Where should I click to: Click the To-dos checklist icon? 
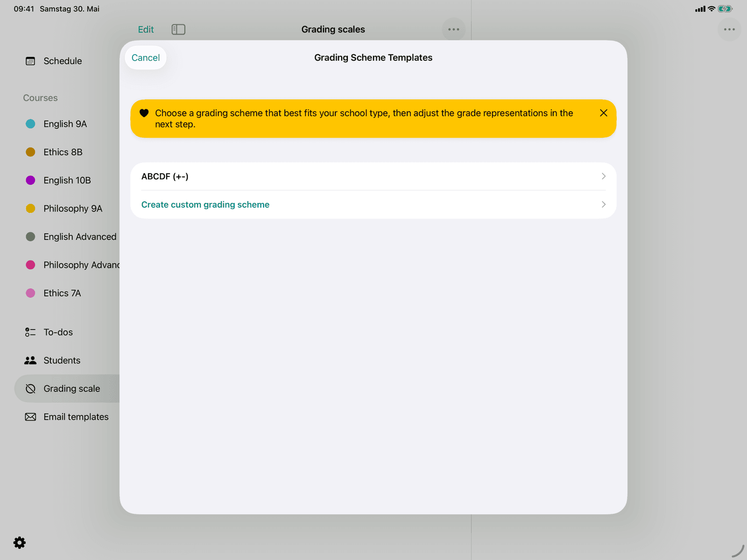click(x=30, y=332)
